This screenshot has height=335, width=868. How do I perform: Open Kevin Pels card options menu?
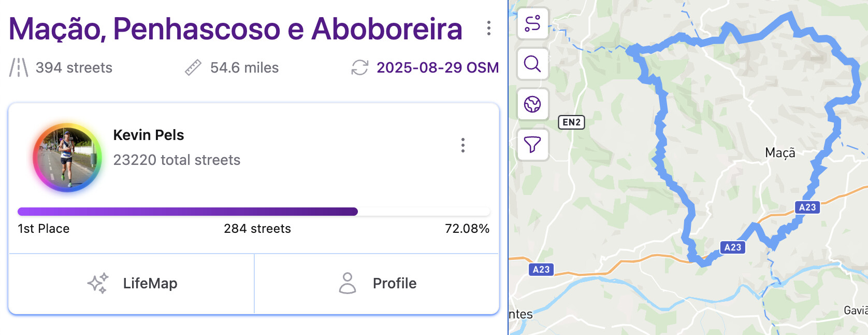(x=463, y=145)
